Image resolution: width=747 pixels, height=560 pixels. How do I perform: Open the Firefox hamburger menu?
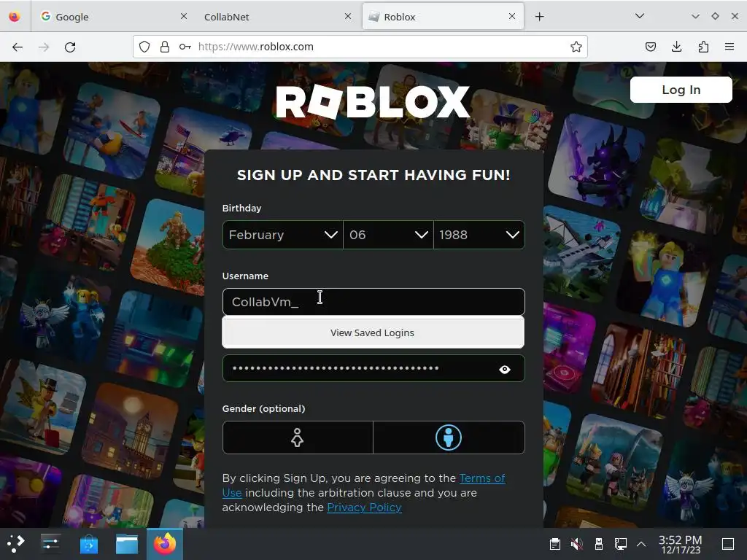click(x=729, y=47)
